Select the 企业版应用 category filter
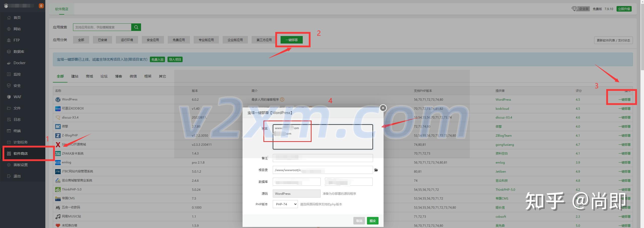The width and height of the screenshot is (644, 228). 235,40
